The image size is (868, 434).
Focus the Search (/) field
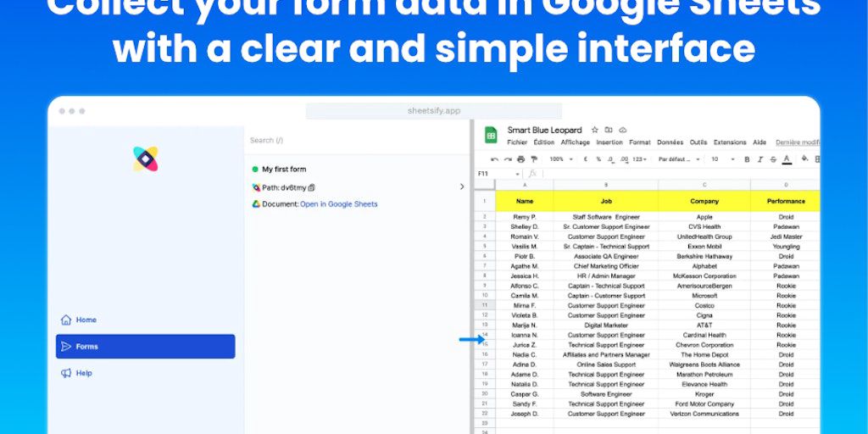pos(357,141)
